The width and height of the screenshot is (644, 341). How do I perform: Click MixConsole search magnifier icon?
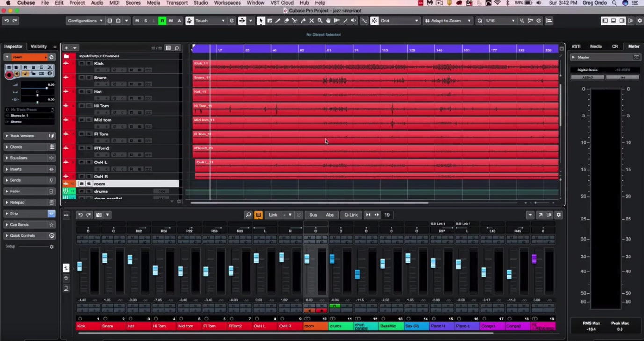point(248,215)
